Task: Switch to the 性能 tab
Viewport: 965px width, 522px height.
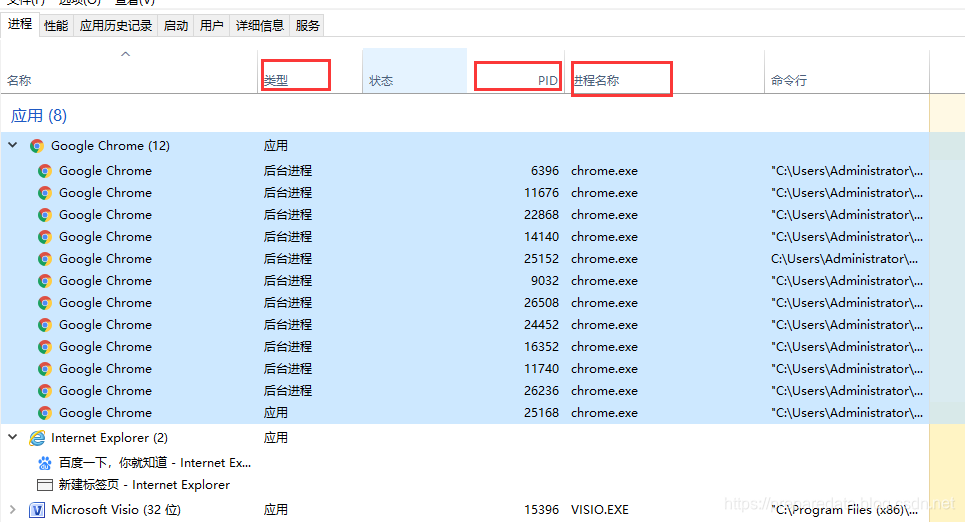Action: [x=56, y=25]
